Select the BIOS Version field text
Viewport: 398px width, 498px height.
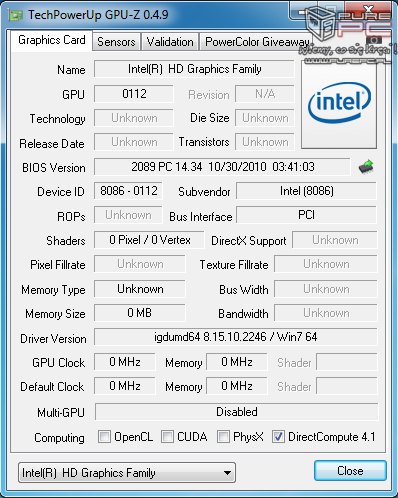pyautogui.click(x=222, y=167)
